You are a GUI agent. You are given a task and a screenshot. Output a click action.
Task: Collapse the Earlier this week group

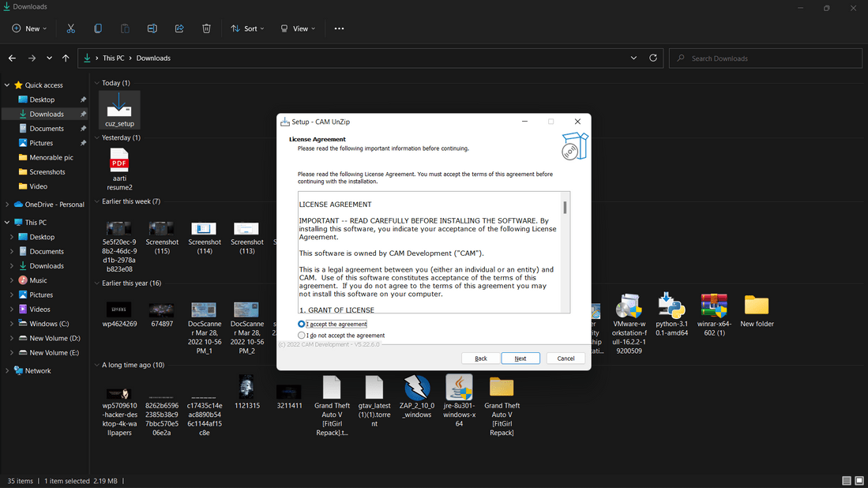pos(97,201)
